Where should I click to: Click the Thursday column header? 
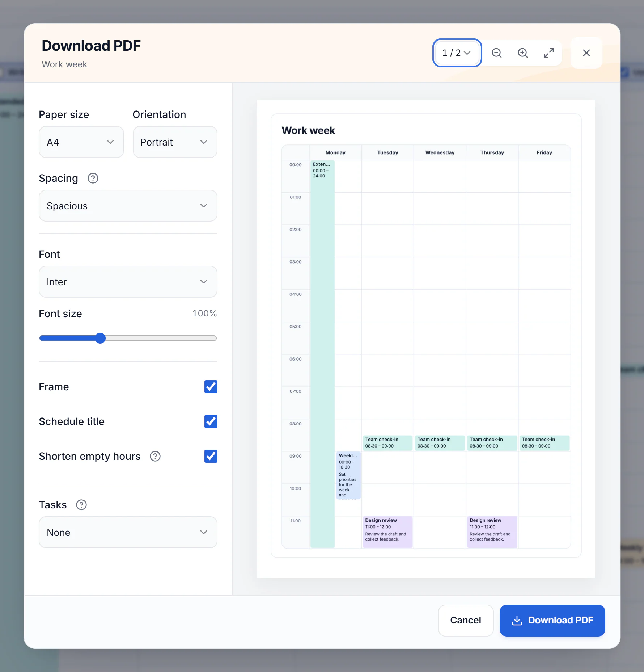tap(492, 152)
